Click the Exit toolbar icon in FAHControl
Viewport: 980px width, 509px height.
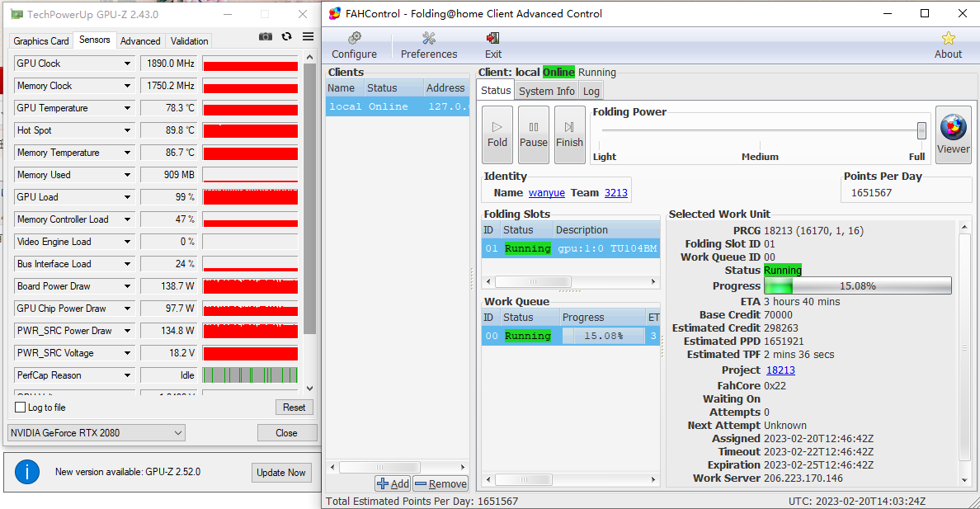pyautogui.click(x=493, y=45)
